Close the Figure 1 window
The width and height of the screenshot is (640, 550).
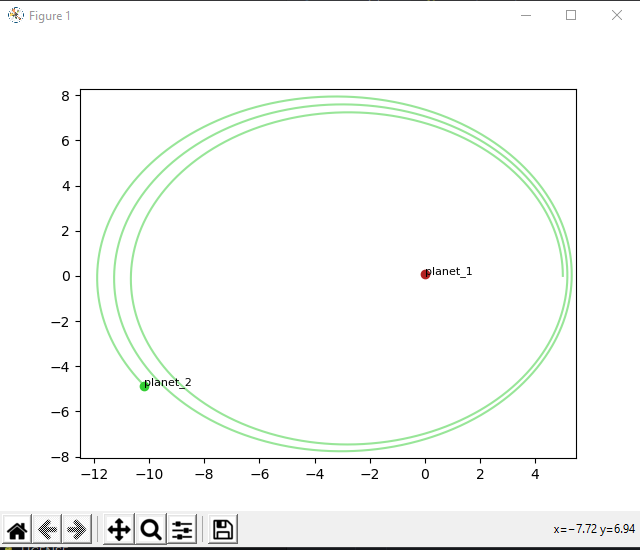pos(617,16)
